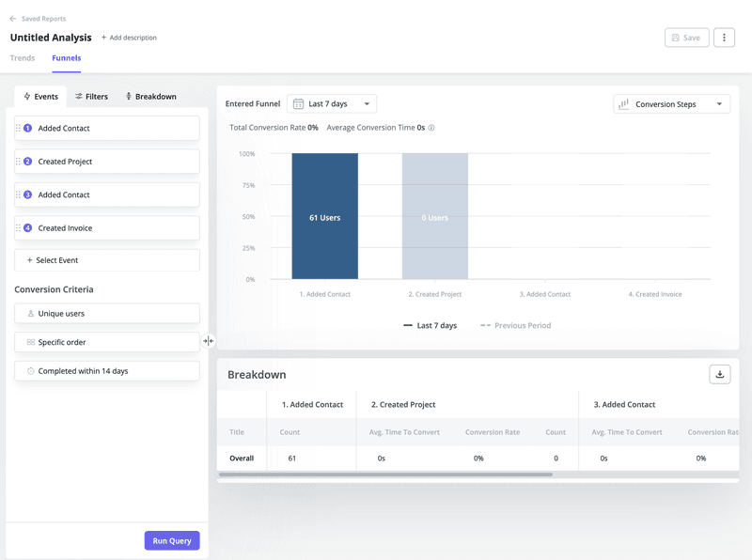
Task: Click the clock icon on Completed within 14 days
Action: [30, 370]
